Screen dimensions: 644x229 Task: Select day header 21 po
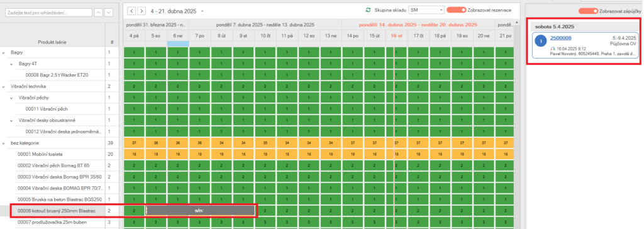tap(504, 36)
